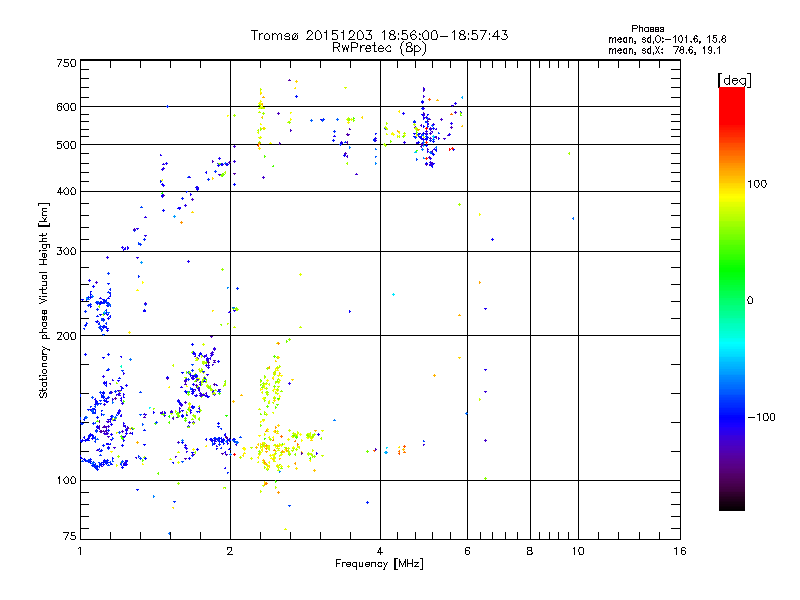The width and height of the screenshot is (800, 600).
Task: Select the 'mean, sd,O:-101.6, 15.8' statistics line
Action: point(667,39)
